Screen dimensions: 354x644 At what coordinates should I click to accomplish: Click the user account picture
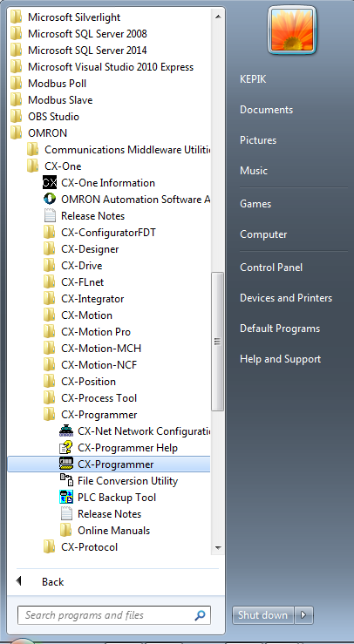tap(292, 30)
